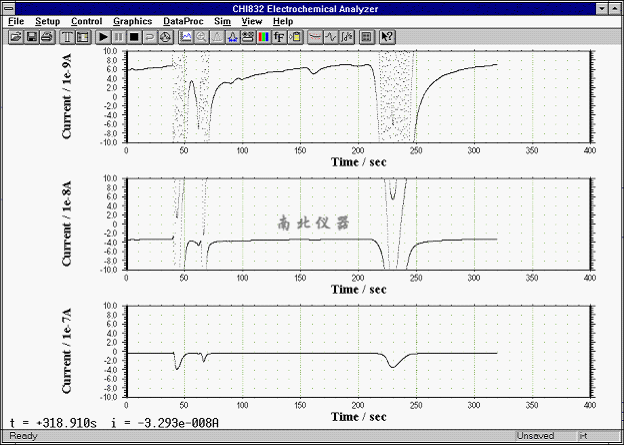This screenshot has width=624, height=445.
Task: Start the experiment with the Run button
Action: pos(102,37)
